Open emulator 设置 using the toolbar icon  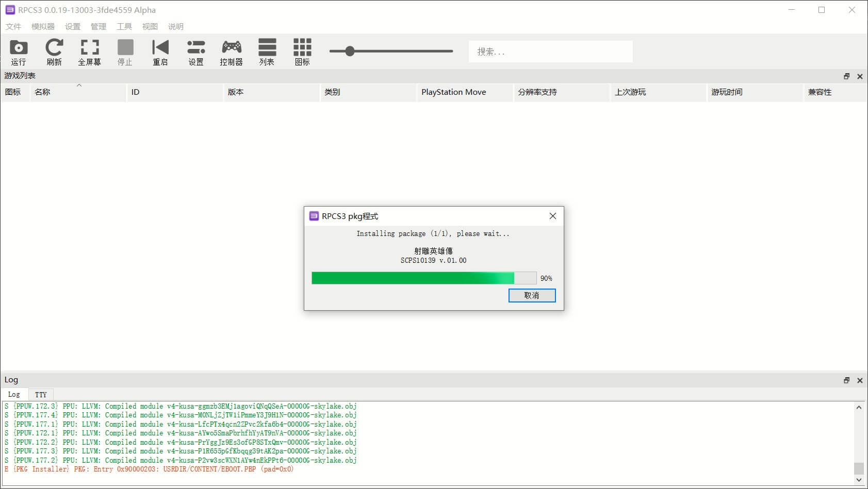tap(196, 52)
